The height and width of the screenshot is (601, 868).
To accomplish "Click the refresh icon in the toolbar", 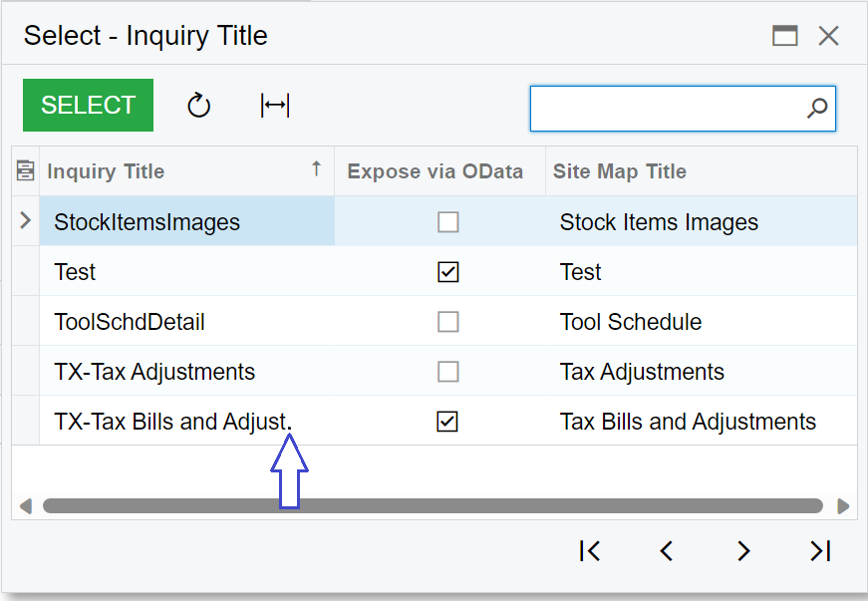I will click(x=198, y=106).
